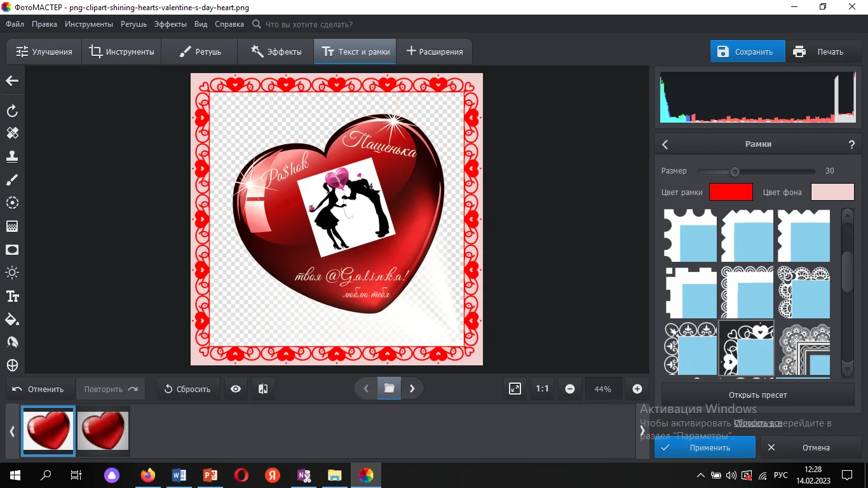Switch to the Ретушь tab
The height and width of the screenshot is (488, 868).
coord(200,51)
